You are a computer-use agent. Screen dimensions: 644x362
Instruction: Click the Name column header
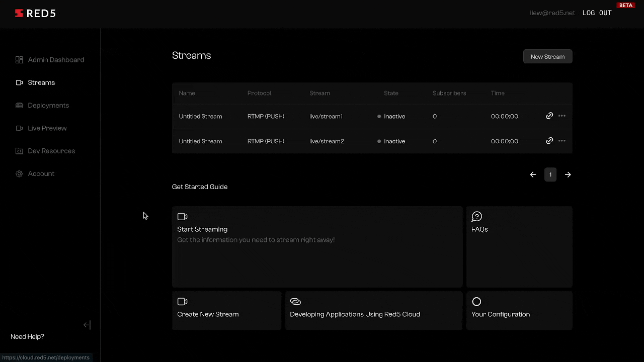click(x=187, y=93)
